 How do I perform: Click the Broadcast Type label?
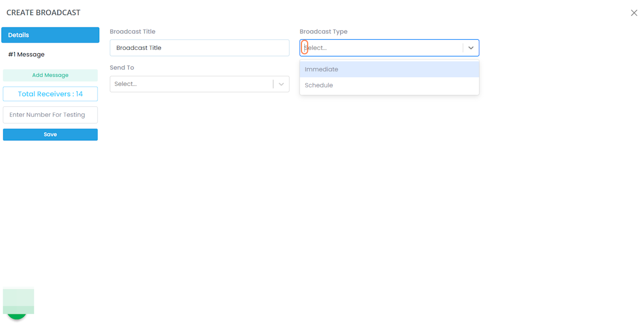pos(324,32)
